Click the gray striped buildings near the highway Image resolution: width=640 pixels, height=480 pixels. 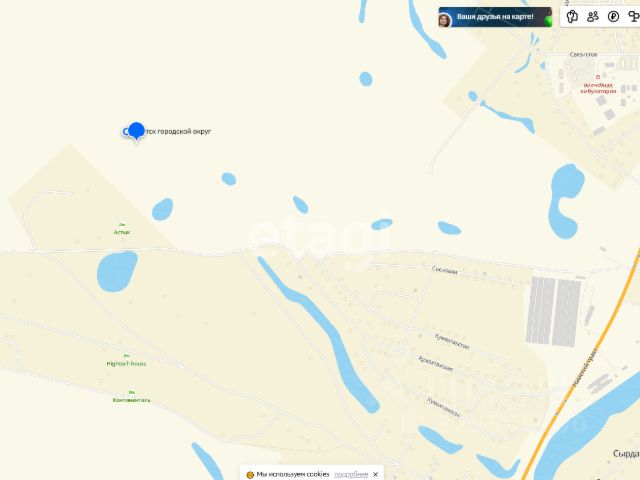click(x=553, y=311)
